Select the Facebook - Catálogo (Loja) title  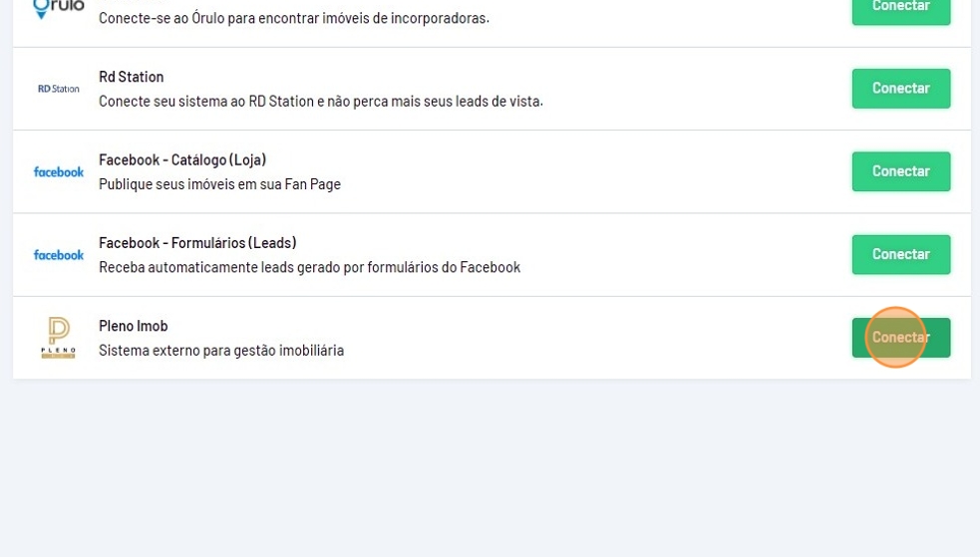(x=182, y=159)
